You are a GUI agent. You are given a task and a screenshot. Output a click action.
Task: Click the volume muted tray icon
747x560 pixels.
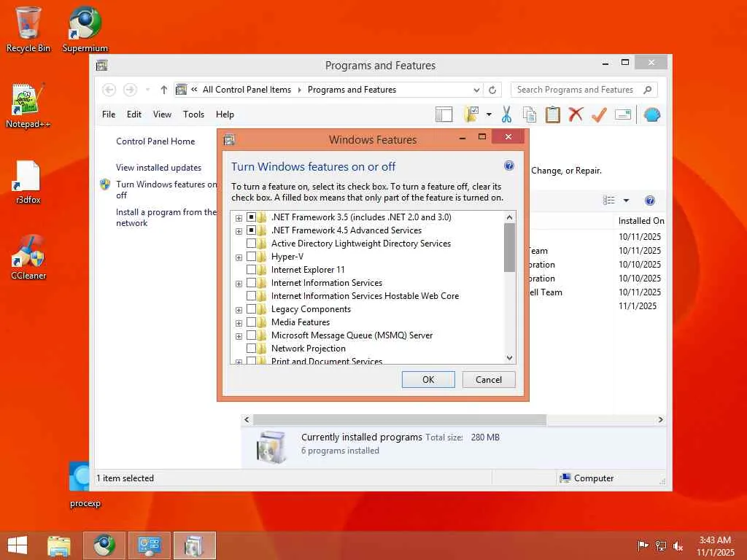678,545
